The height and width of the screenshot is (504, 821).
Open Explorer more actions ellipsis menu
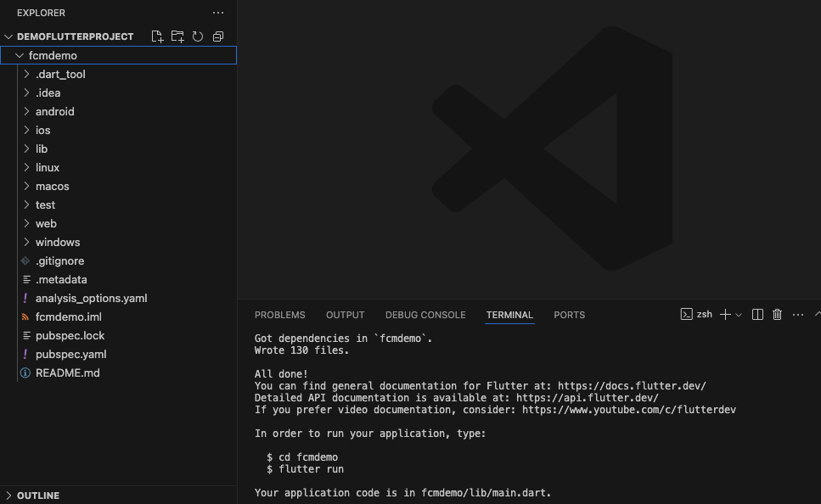[218, 13]
